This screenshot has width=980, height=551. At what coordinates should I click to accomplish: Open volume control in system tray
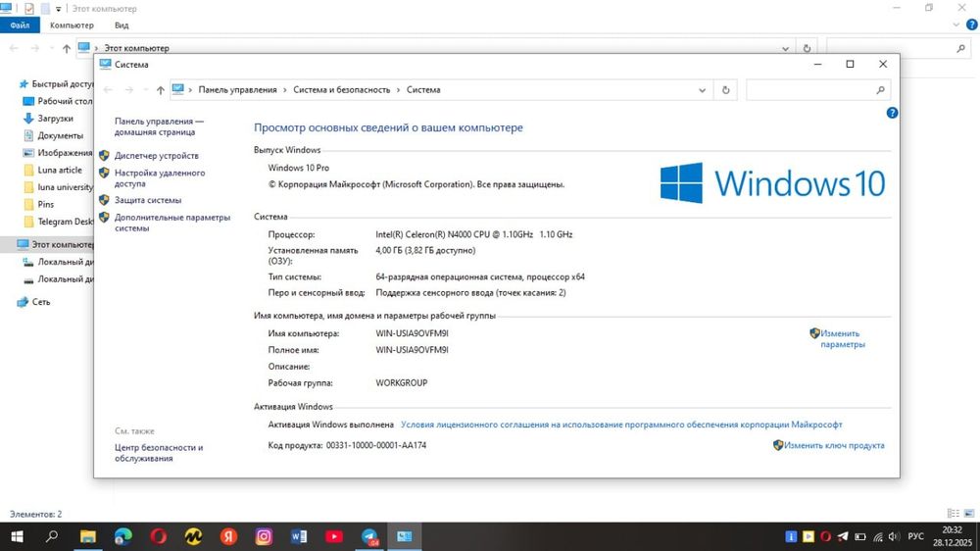894,536
